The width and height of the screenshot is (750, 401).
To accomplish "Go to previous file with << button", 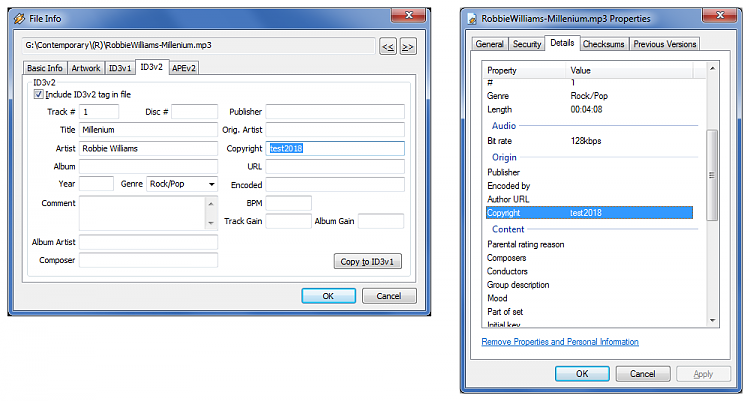I will click(x=388, y=46).
